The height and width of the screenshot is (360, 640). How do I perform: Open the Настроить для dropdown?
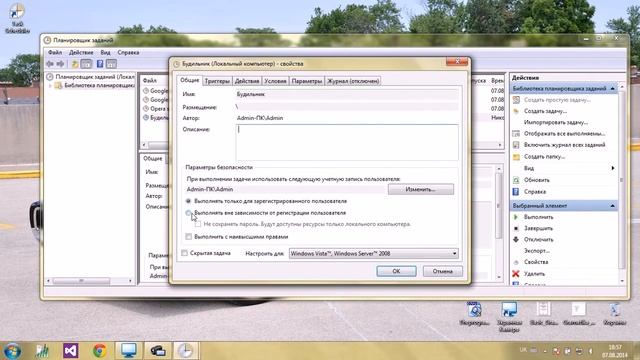373,253
